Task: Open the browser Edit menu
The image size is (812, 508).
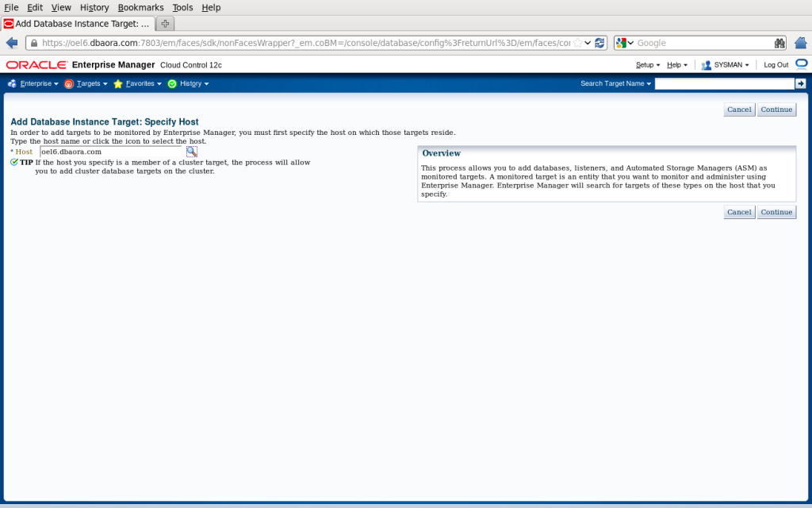Action: click(x=35, y=7)
